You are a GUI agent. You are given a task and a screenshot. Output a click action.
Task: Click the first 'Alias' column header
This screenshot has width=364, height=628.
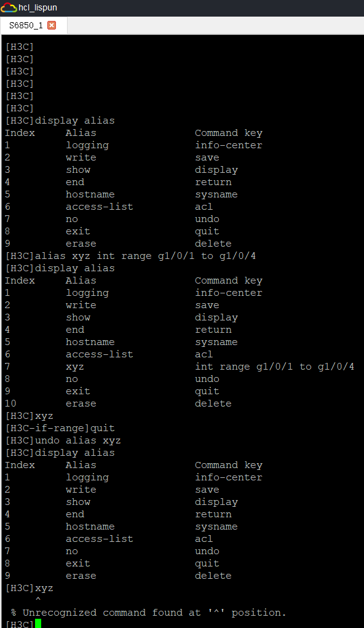(x=81, y=133)
